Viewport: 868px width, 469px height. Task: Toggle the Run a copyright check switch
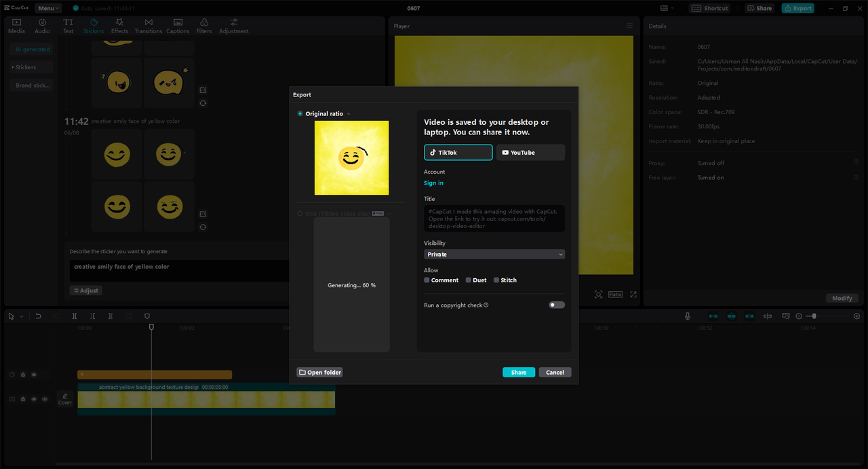click(557, 305)
